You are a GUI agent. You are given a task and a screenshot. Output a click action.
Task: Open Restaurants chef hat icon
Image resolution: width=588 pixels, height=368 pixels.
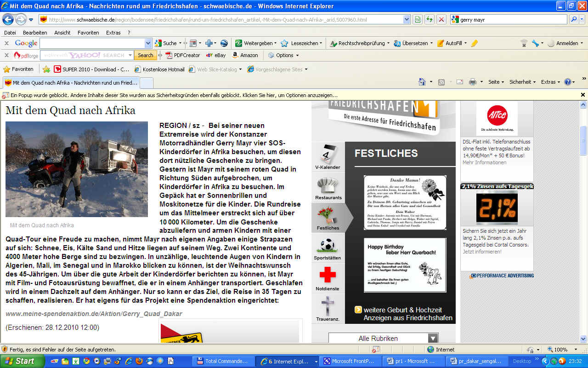(x=328, y=187)
